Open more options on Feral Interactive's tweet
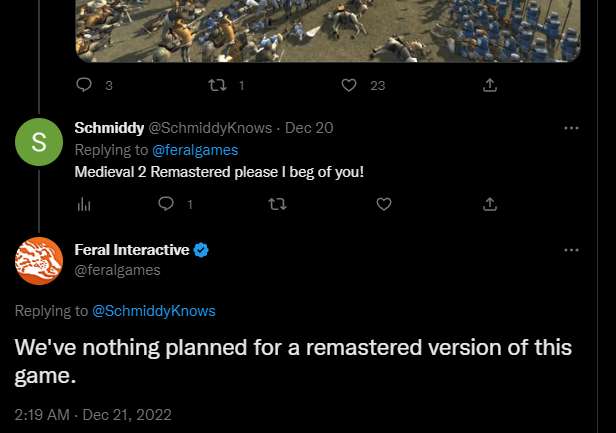The height and width of the screenshot is (433, 616). pyautogui.click(x=571, y=250)
